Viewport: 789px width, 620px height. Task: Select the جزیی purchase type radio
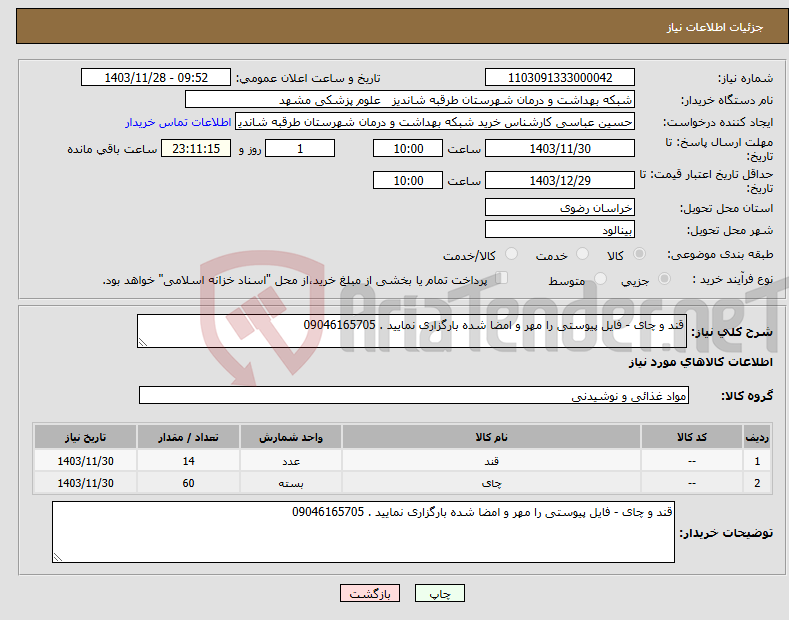click(664, 278)
